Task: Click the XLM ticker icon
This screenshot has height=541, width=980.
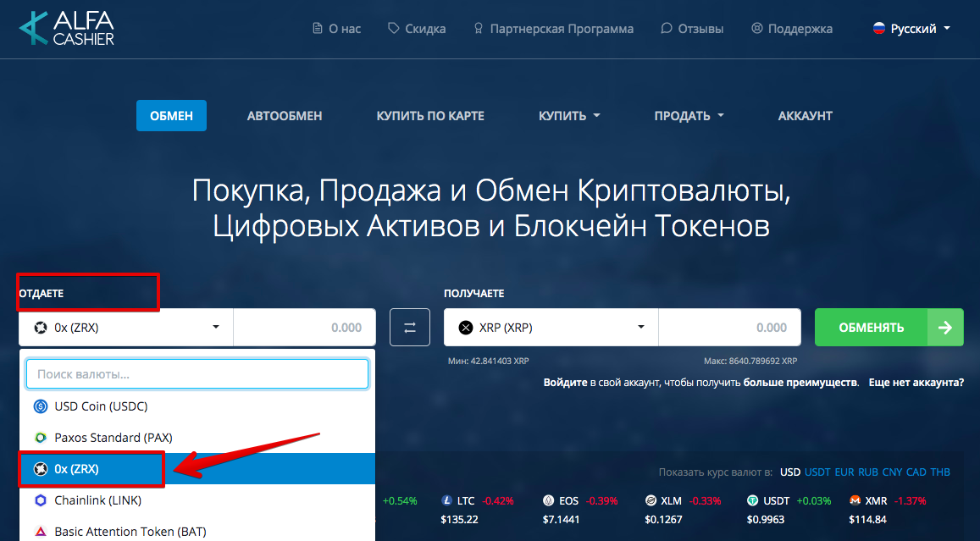Action: [651, 500]
